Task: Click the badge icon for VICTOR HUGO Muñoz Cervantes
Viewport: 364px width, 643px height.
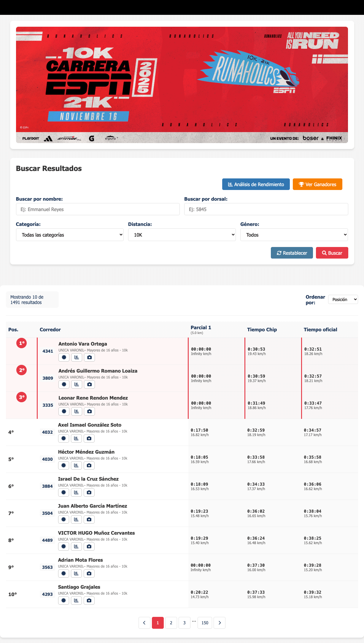Action: click(x=63, y=547)
